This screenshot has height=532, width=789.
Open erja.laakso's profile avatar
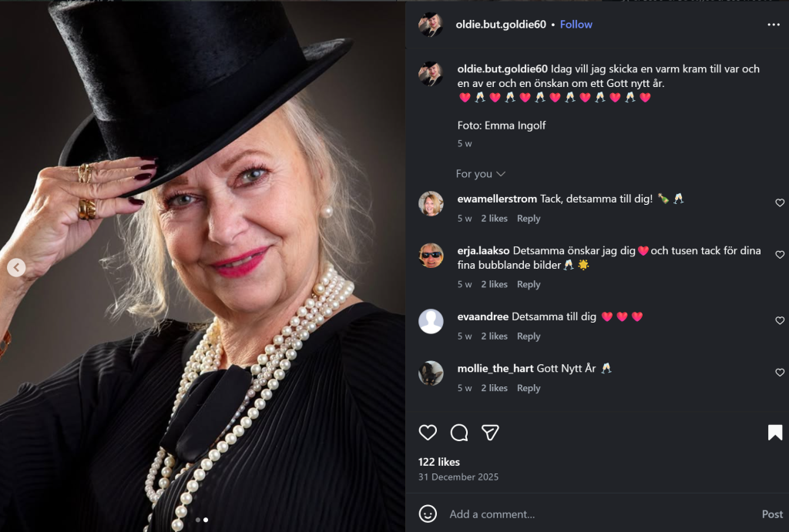point(431,255)
